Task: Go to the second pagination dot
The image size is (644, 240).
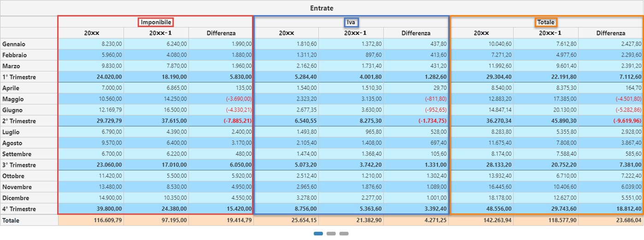Action: click(331, 234)
